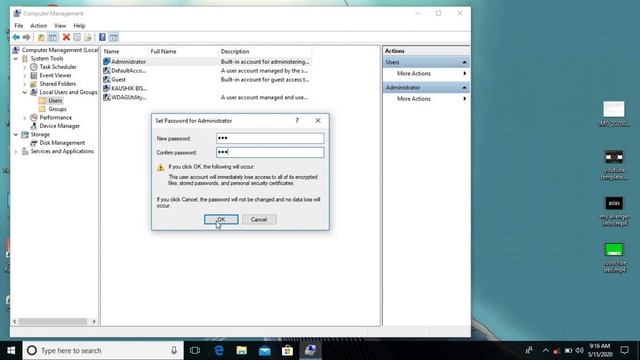Select Shared Folders in the tree
The width and height of the screenshot is (640, 360).
[x=58, y=84]
